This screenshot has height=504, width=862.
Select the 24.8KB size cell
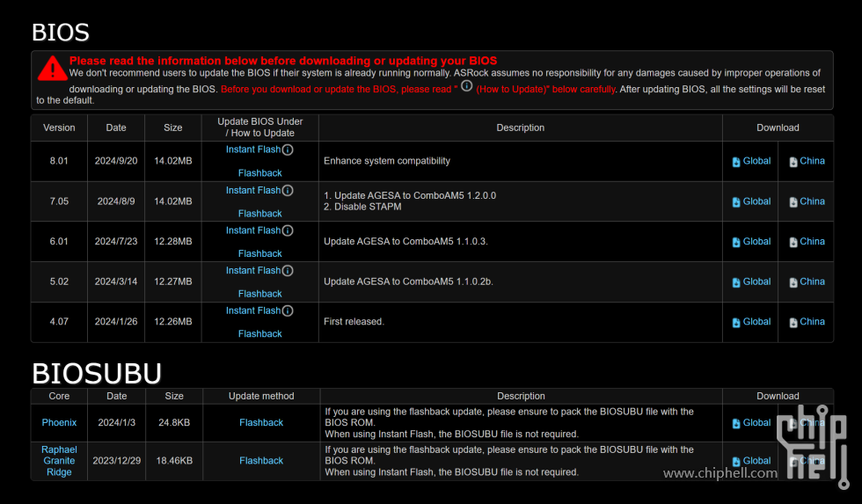174,423
